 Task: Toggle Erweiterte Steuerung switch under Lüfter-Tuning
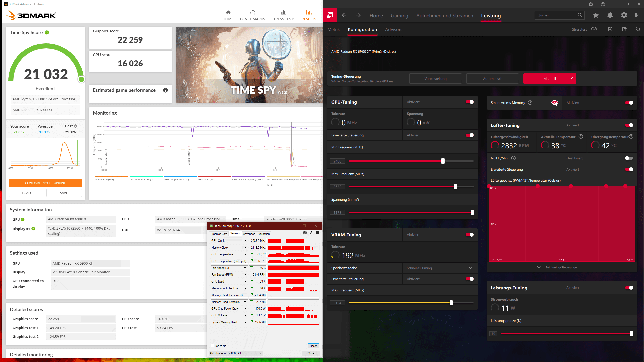629,169
